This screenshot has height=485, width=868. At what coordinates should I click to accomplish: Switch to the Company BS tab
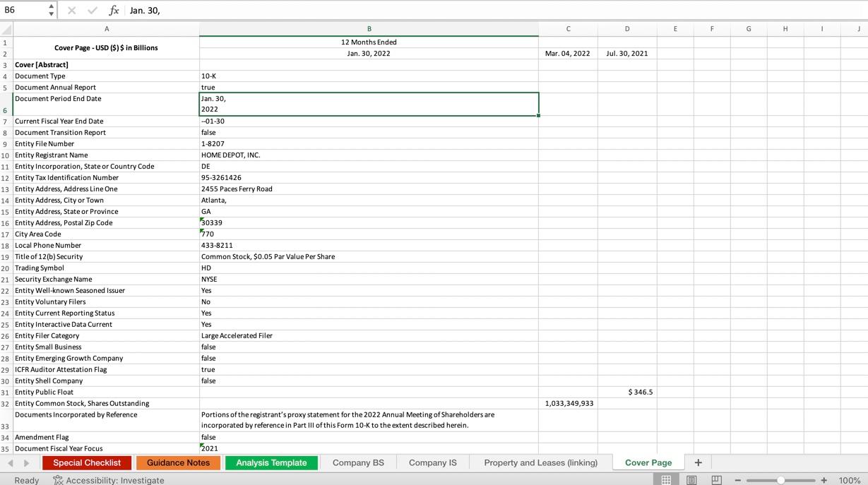coord(357,462)
